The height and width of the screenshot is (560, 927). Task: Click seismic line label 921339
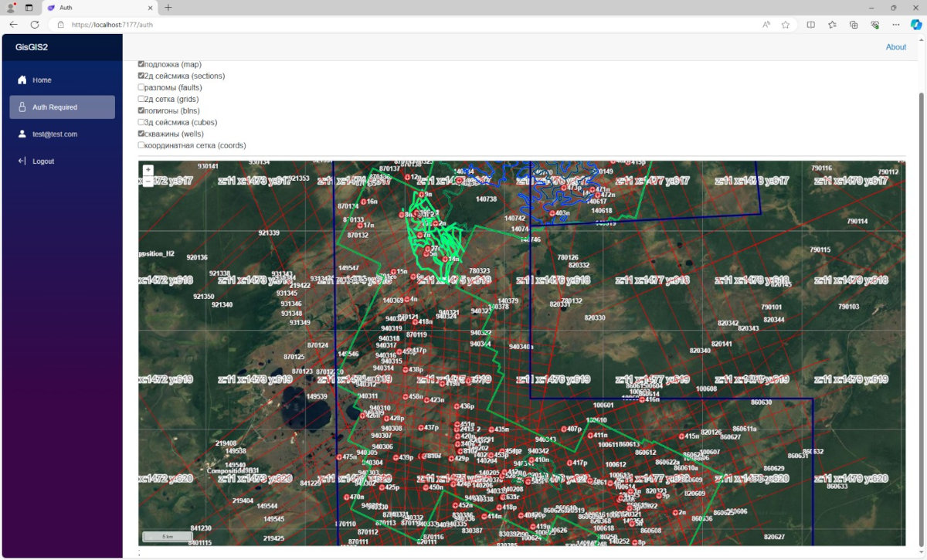click(x=269, y=232)
